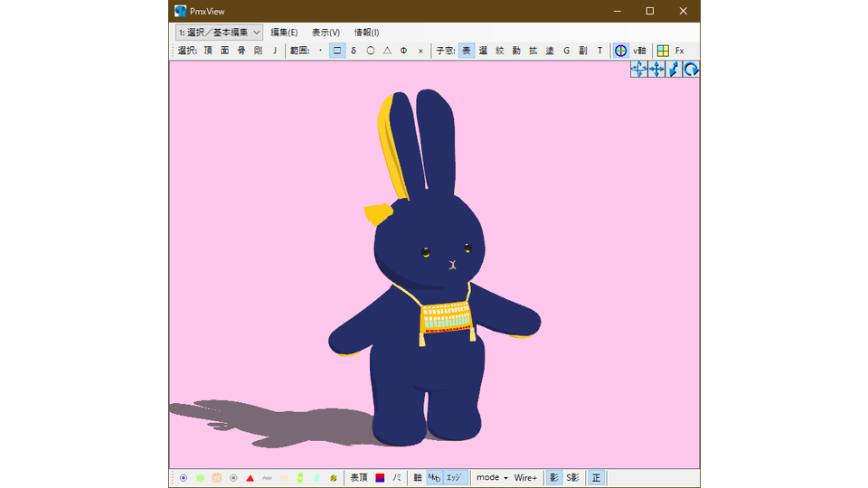The width and height of the screenshot is (868, 488).
Task: Toggle the gray PMX text display icon
Action: (x=267, y=478)
